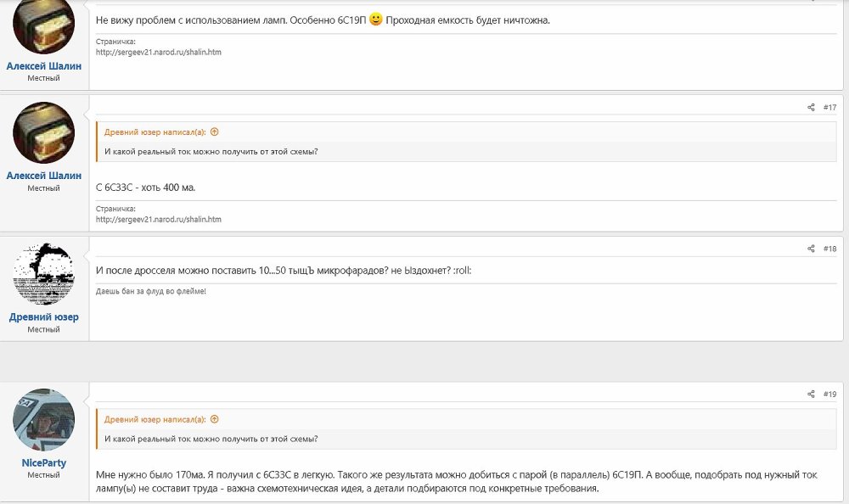Open permalink for post #19
The image size is (849, 504).
tap(829, 395)
